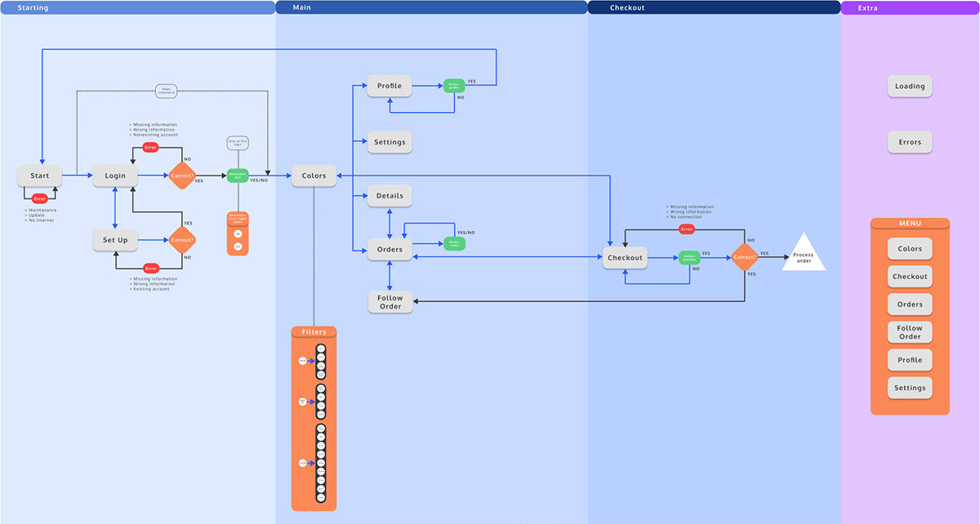Switch to the Checkout section header
Image resolution: width=980 pixels, height=524 pixels.
tap(713, 7)
